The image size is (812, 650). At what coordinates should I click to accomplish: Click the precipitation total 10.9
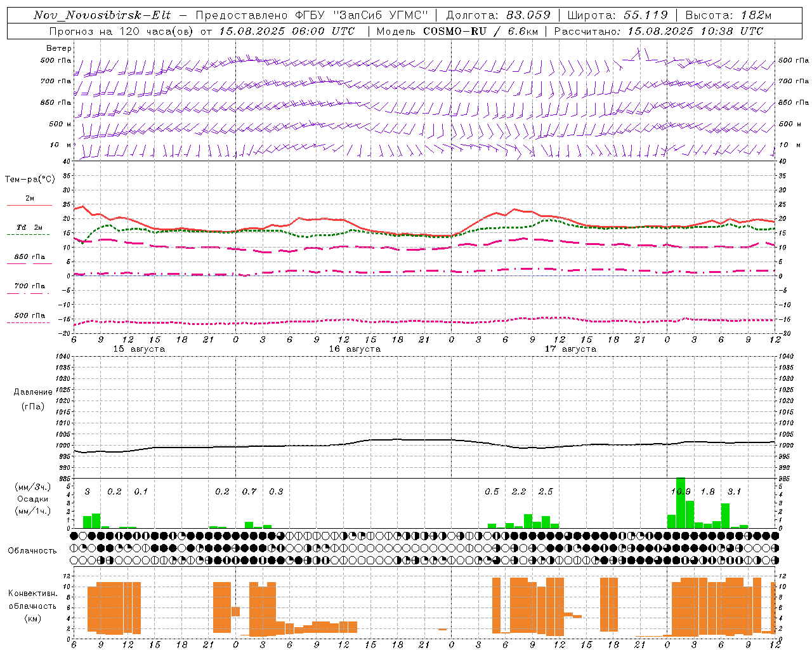coord(681,492)
